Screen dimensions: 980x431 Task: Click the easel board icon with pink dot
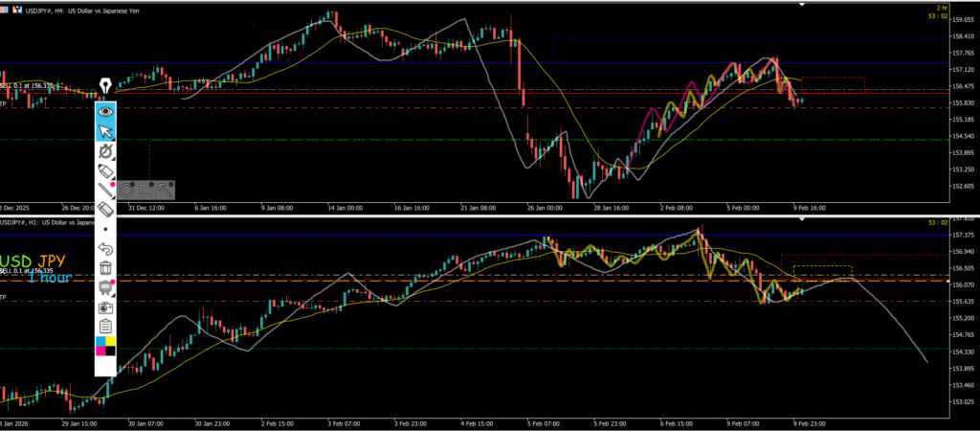[x=105, y=287]
